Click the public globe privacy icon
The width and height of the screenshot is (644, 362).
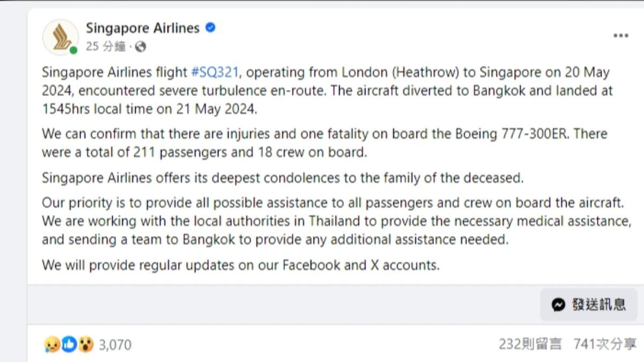[141, 47]
